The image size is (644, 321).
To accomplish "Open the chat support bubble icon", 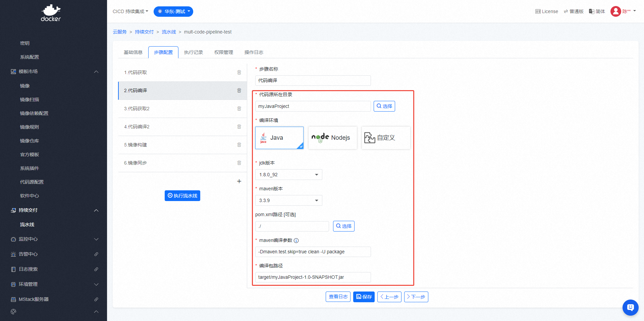I will [x=630, y=307].
